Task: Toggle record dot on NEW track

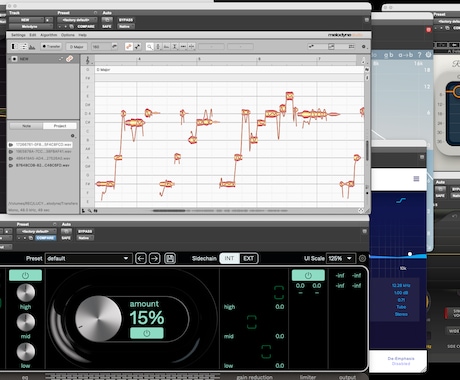Action: point(14,59)
